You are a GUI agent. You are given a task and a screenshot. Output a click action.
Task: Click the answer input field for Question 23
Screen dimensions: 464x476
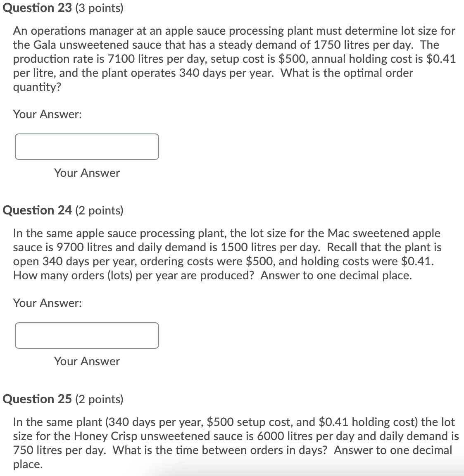[x=87, y=147]
